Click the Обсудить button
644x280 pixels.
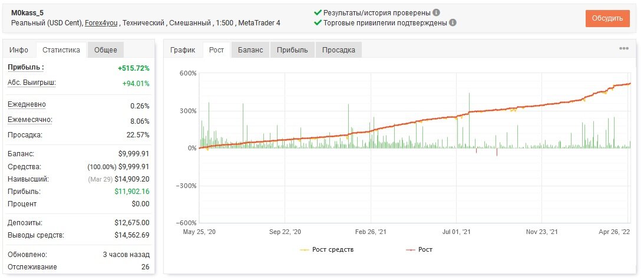(607, 18)
